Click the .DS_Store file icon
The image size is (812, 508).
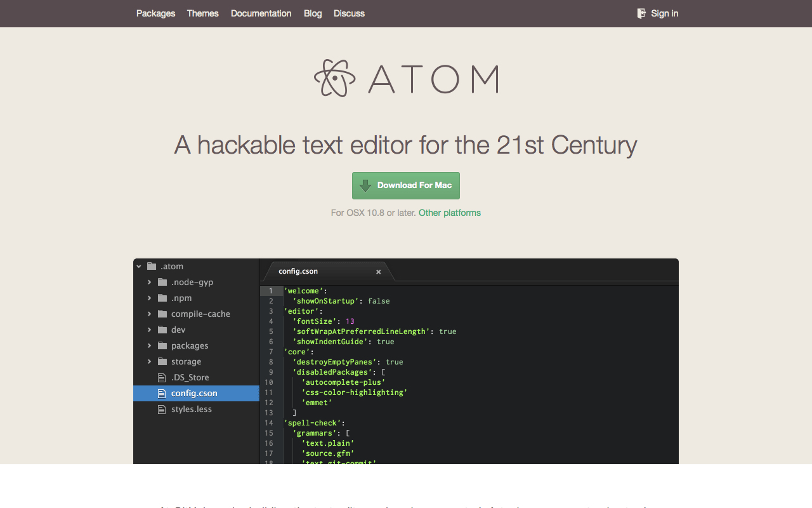pyautogui.click(x=162, y=377)
